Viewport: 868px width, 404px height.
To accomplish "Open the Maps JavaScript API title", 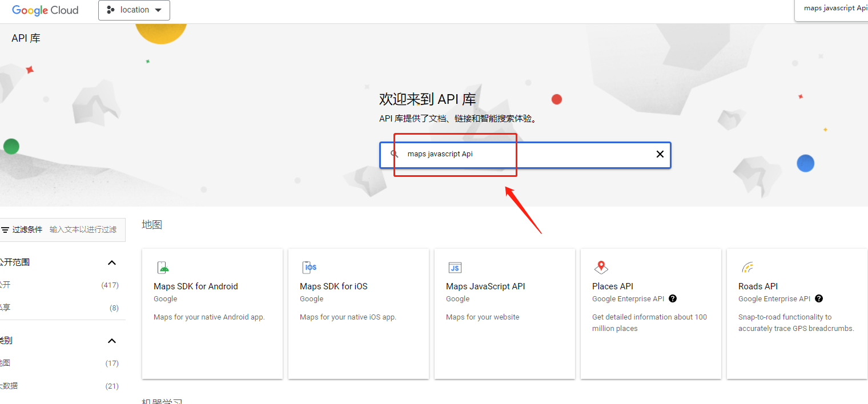I will (x=485, y=286).
